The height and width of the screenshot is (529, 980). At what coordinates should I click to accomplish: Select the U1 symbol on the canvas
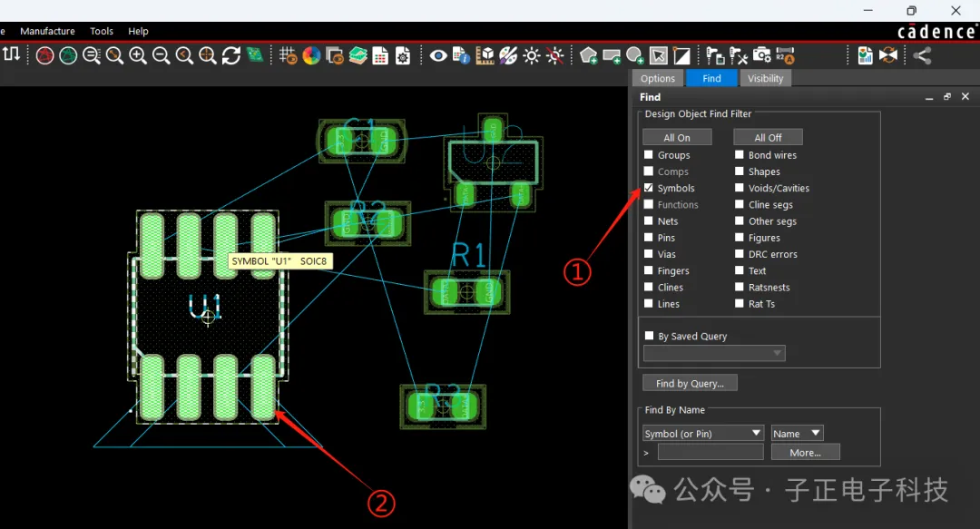tap(207, 316)
